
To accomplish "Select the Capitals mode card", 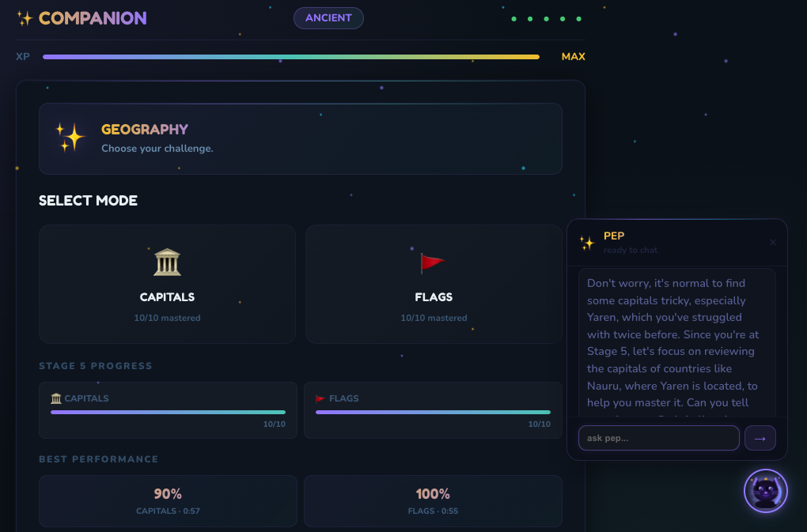I will 167,285.
